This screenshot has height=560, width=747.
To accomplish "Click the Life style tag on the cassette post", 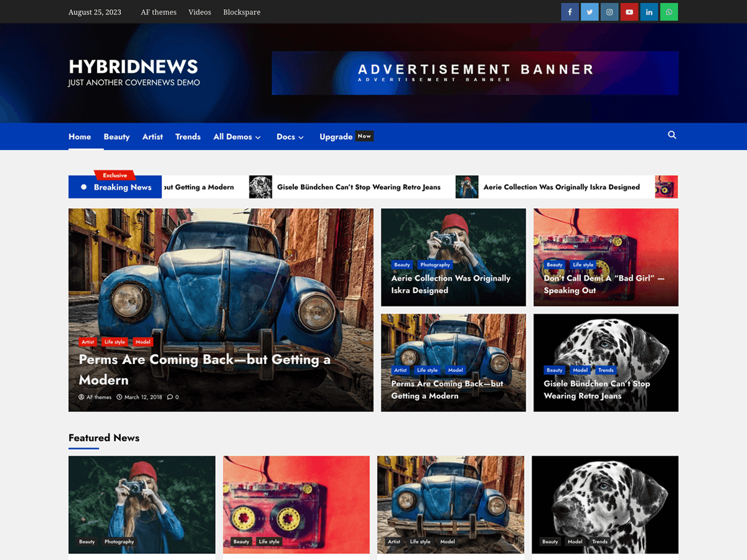I will [583, 264].
